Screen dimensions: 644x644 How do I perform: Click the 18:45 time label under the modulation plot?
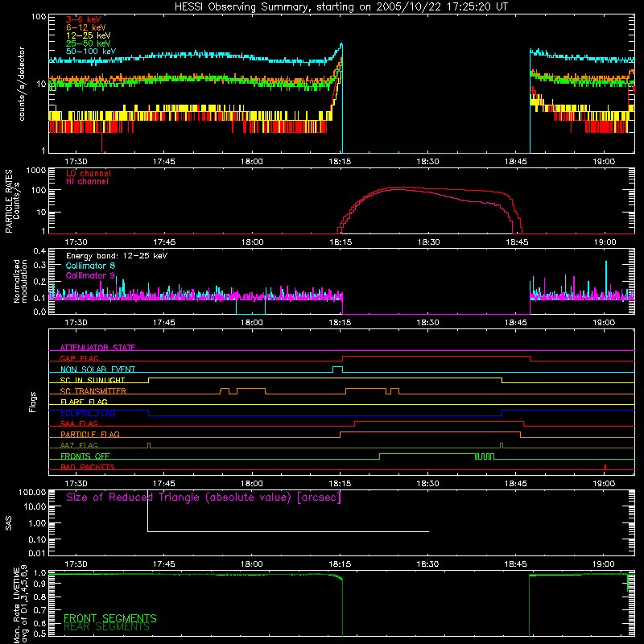(x=516, y=323)
